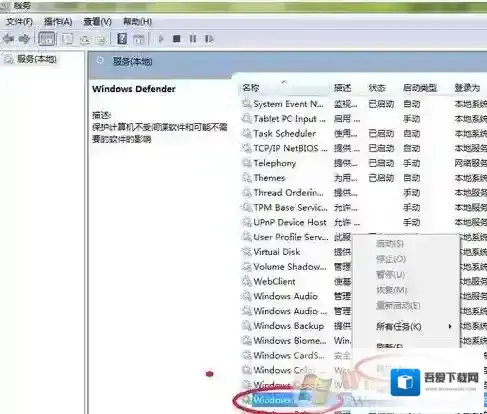This screenshot has width=487, height=414.
Task: Choose 重新启动(E) in the context menu
Action: (x=398, y=305)
